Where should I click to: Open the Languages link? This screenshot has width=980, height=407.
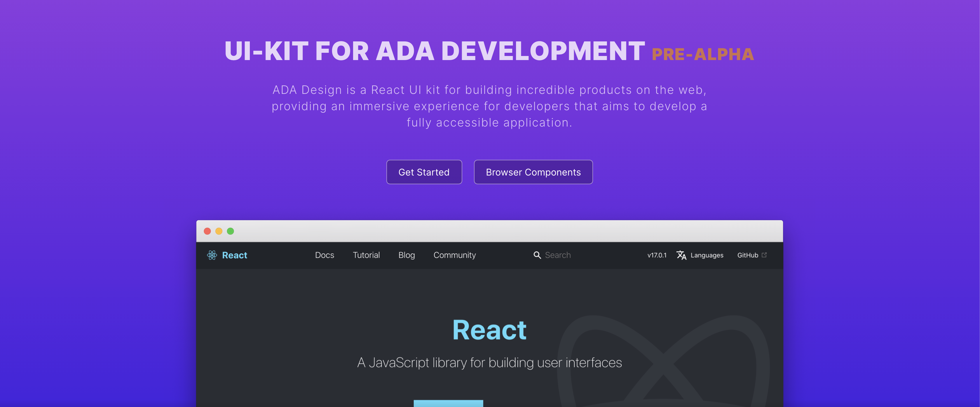(x=707, y=255)
